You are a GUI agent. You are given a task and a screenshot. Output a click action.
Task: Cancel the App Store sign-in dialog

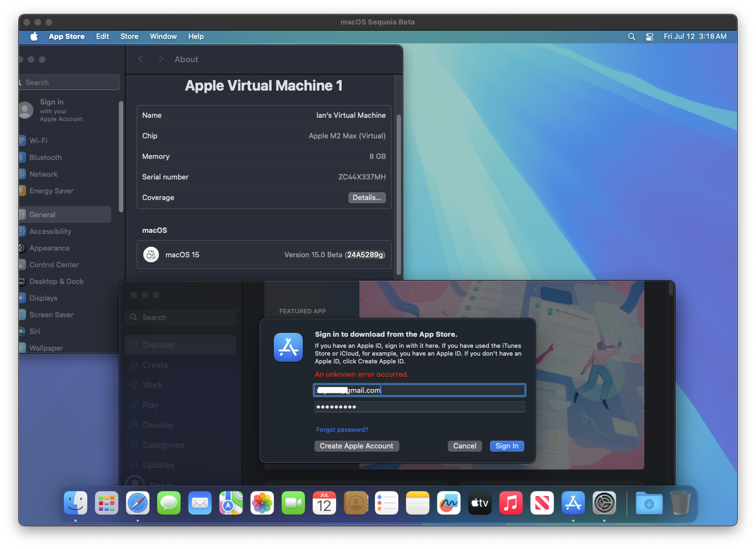coord(464,446)
